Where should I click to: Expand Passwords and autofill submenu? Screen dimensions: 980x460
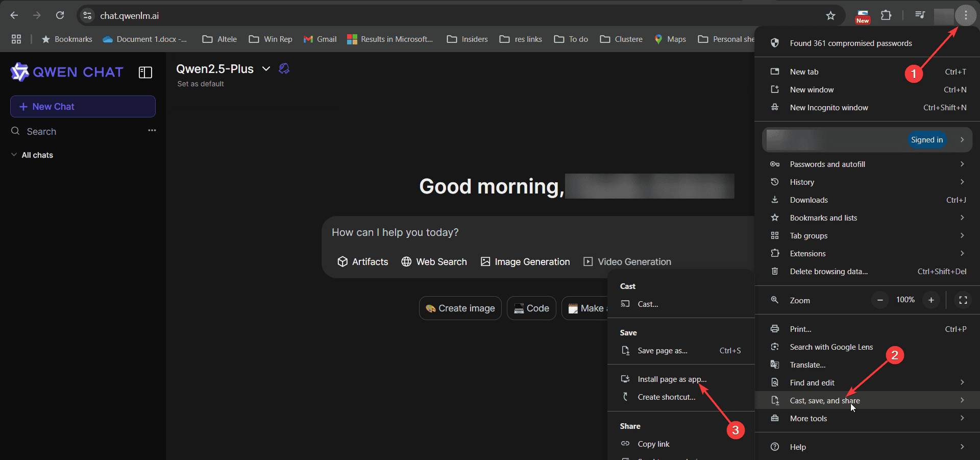(867, 164)
